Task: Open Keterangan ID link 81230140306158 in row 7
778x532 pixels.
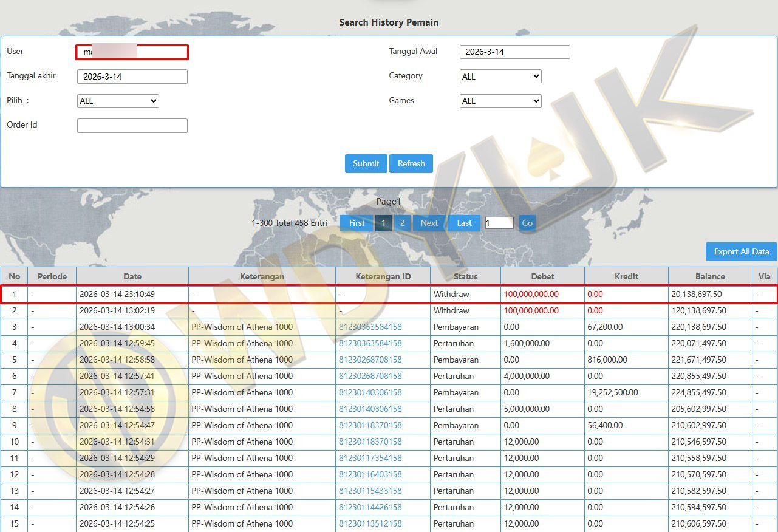Action: [x=370, y=392]
